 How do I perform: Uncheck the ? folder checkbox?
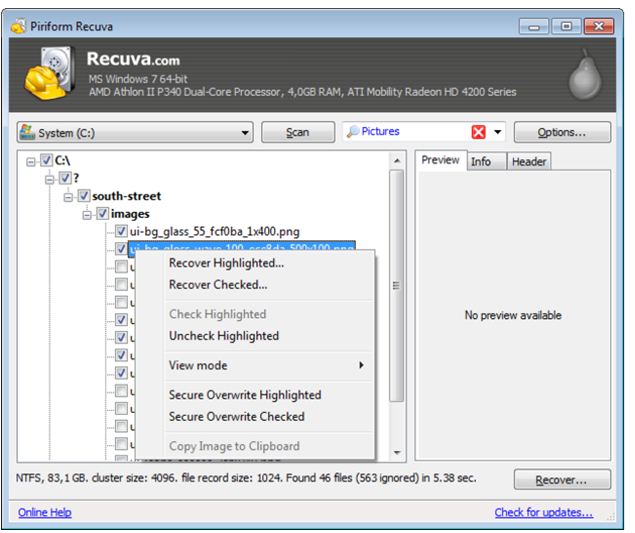tap(65, 178)
